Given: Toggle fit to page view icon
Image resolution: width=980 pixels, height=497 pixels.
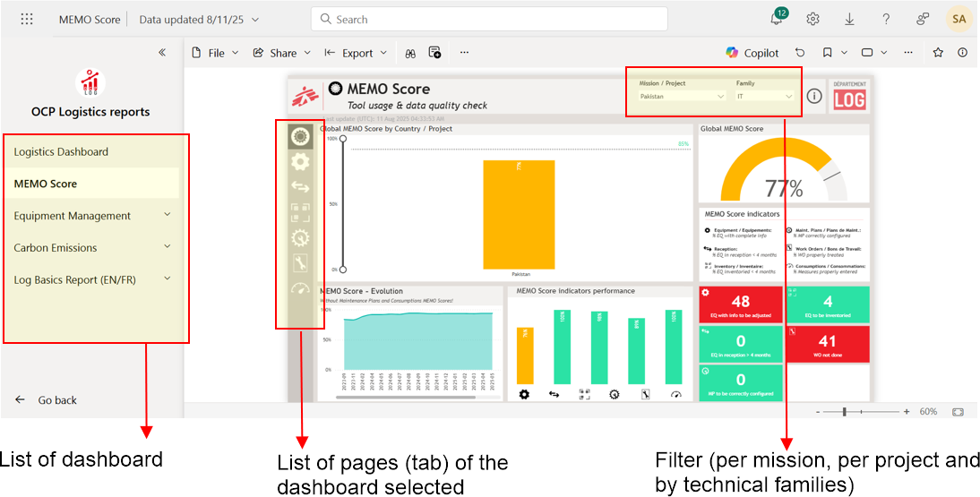Looking at the screenshot, I should pyautogui.click(x=958, y=412).
